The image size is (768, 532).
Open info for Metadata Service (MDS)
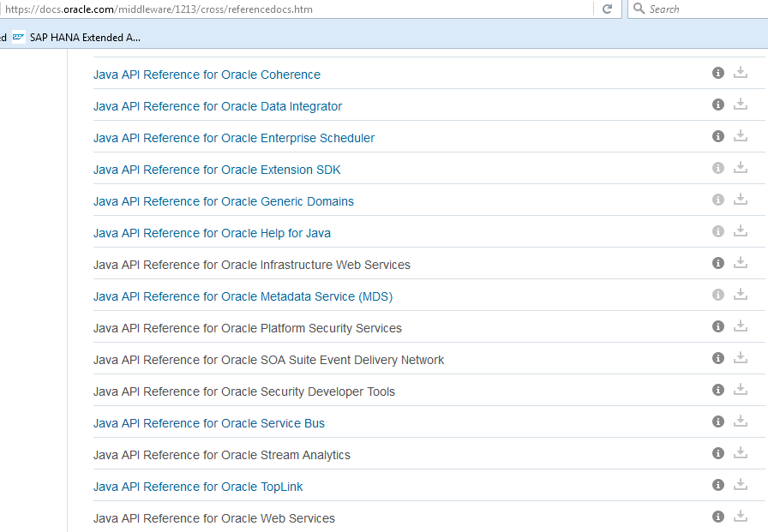coord(718,295)
